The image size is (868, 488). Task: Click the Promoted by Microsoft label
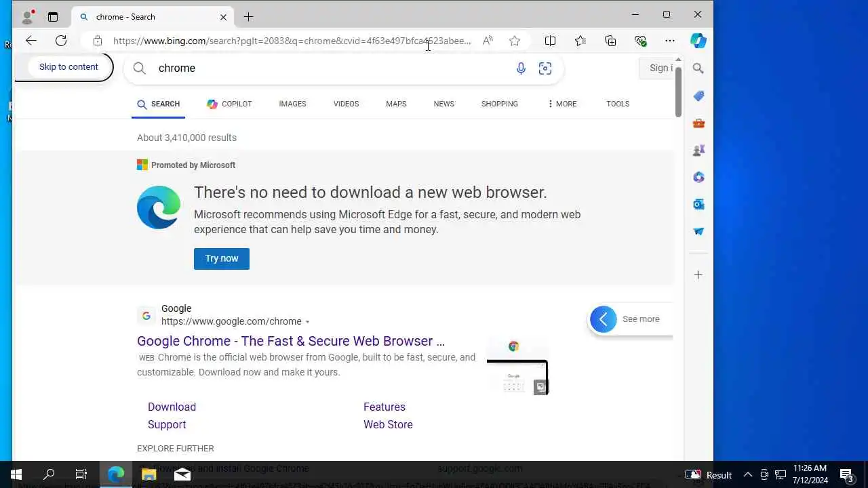point(193,165)
